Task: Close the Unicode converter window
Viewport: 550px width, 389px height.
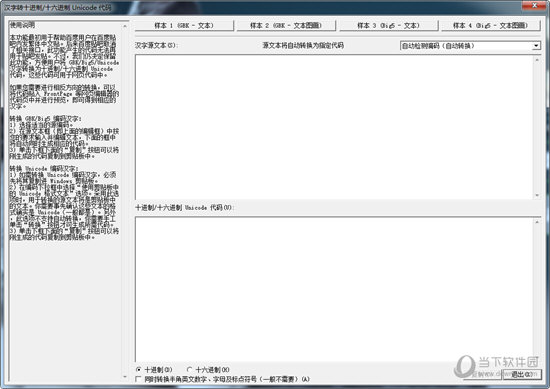Action: pyautogui.click(x=534, y=5)
